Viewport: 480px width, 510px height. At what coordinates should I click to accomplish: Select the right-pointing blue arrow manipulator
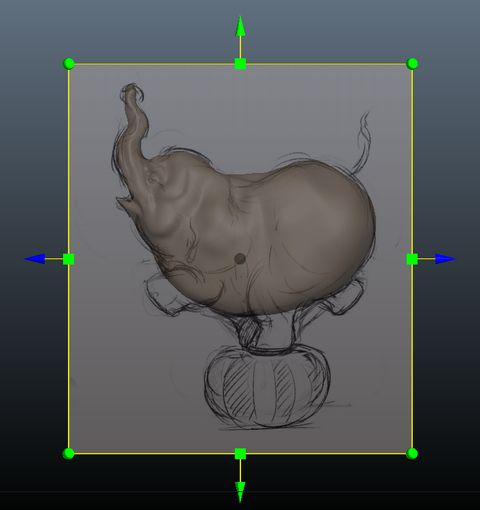[x=445, y=259]
